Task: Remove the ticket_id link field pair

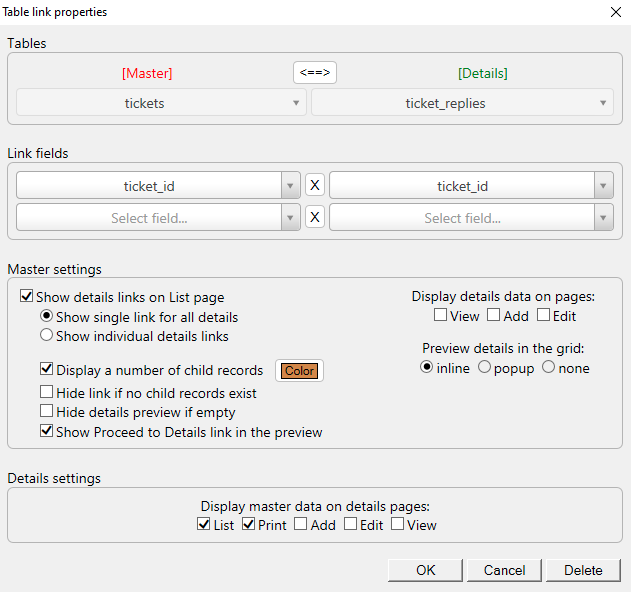Action: [314, 186]
